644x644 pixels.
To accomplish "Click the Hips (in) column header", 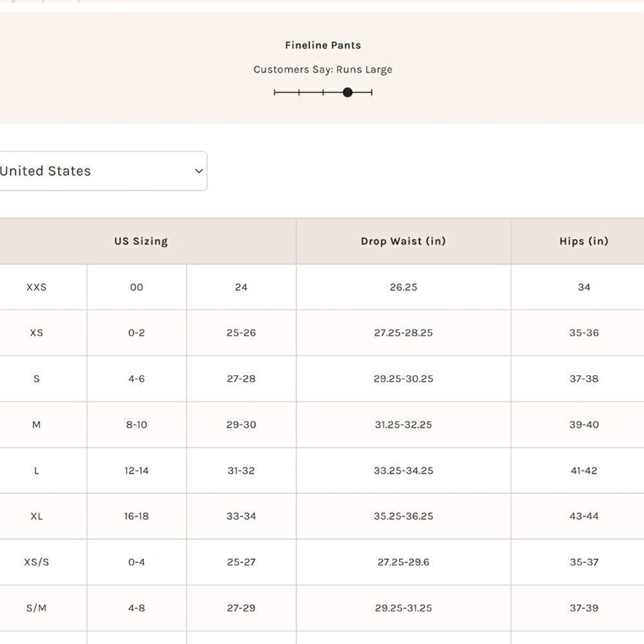I will 583,241.
